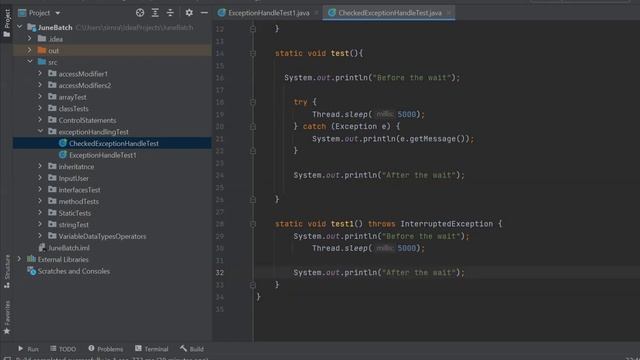Click the JuneBatch.iml file icon
Viewport: 640px width, 360px height.
click(x=42, y=247)
